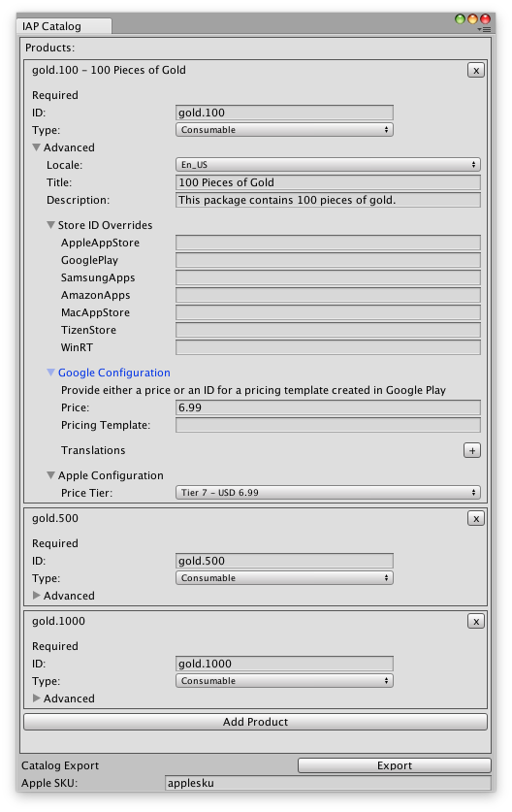The image size is (512, 812).
Task: Remove the gold.100 product with its x button
Action: tap(476, 70)
